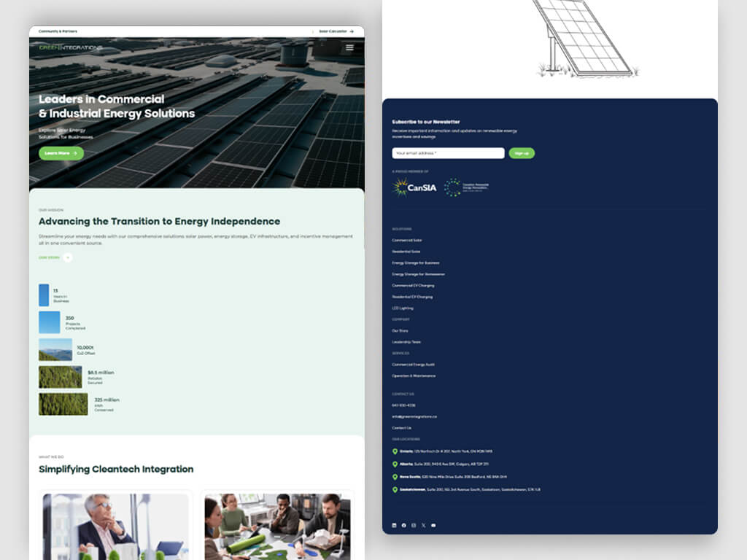Open the YouTube social icon

pyautogui.click(x=433, y=525)
